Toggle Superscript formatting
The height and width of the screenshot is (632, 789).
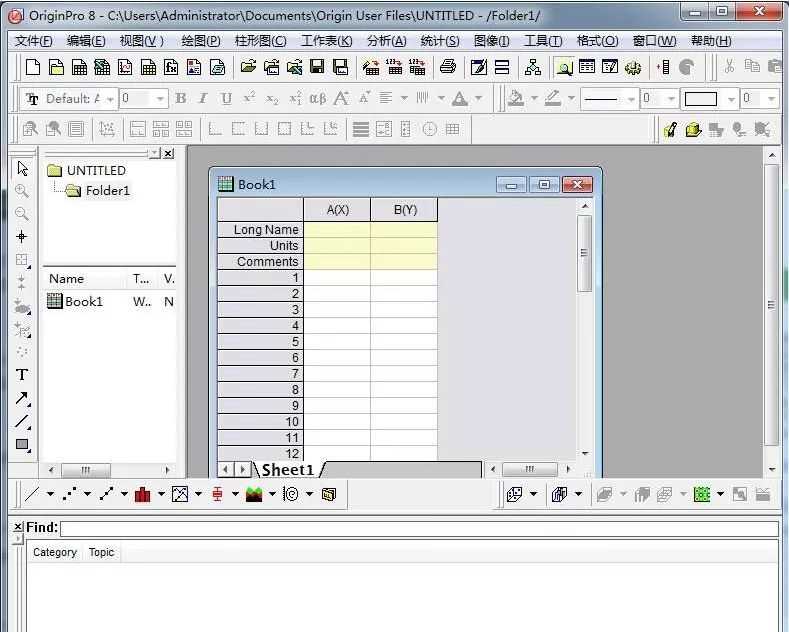click(250, 97)
